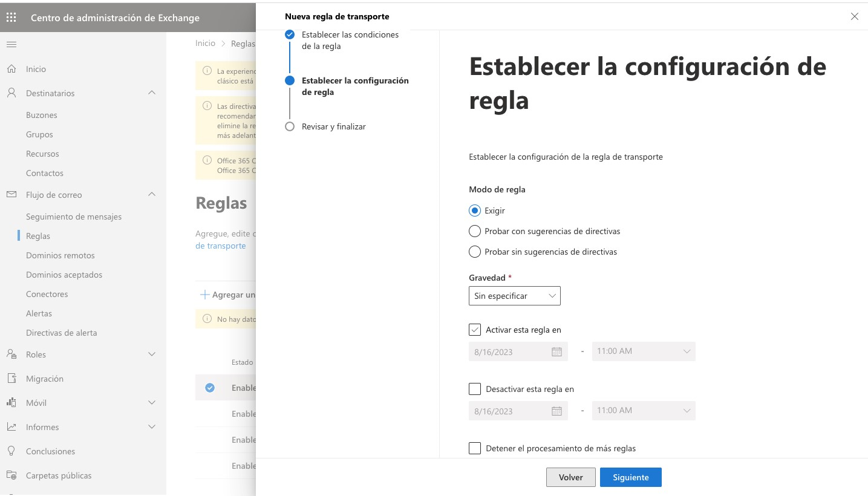Screen dimensions: 868x496
Task: Open the app launcher waffle icon
Action: (x=11, y=18)
